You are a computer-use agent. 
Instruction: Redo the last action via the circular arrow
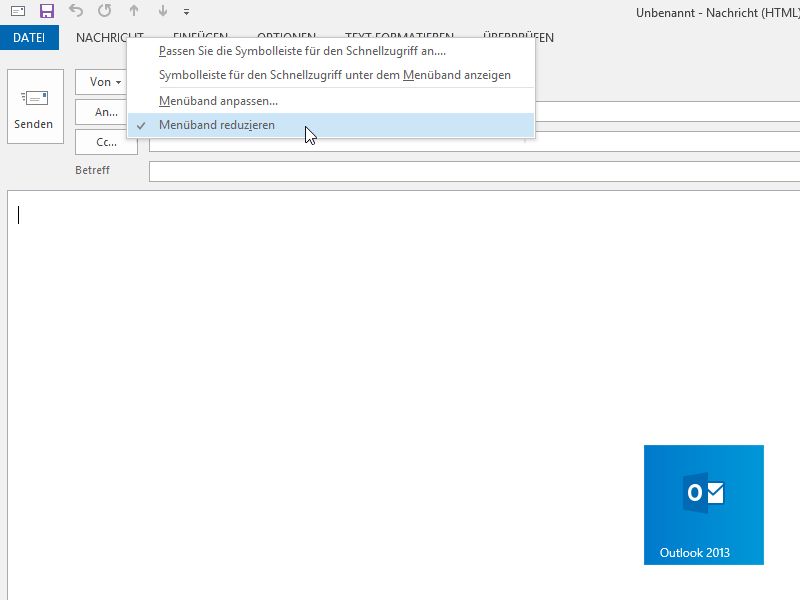pos(105,10)
